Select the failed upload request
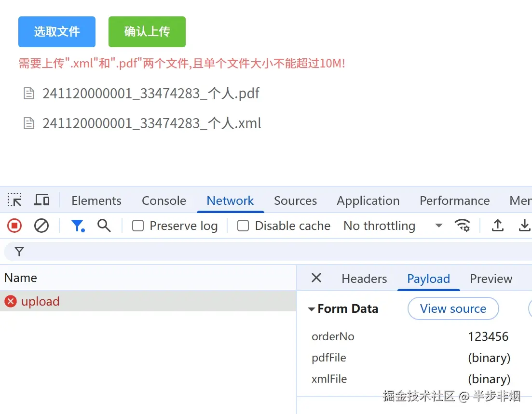 [x=41, y=301]
